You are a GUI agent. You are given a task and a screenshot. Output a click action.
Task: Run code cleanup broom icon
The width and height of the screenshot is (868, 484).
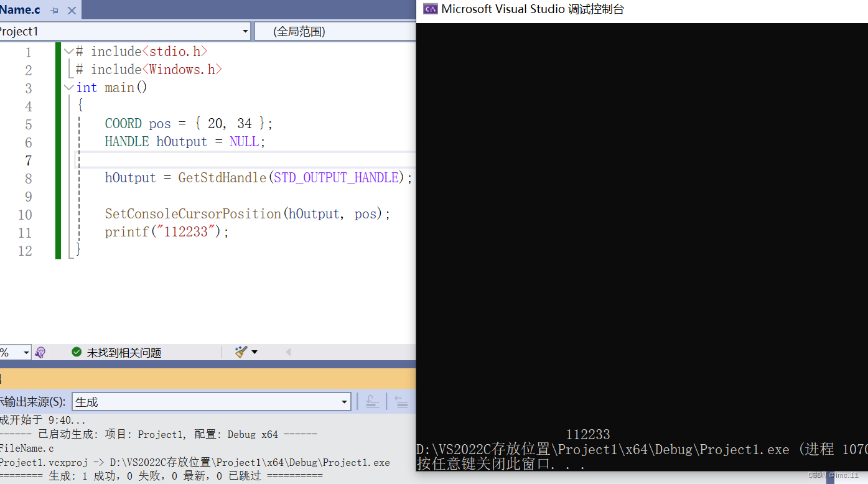tap(241, 352)
